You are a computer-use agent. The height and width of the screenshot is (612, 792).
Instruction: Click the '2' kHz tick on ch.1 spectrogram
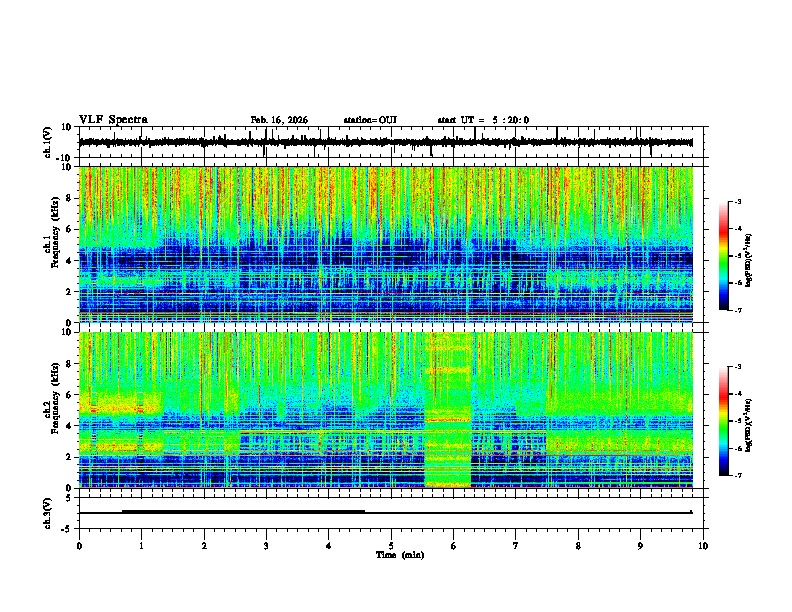[69, 292]
